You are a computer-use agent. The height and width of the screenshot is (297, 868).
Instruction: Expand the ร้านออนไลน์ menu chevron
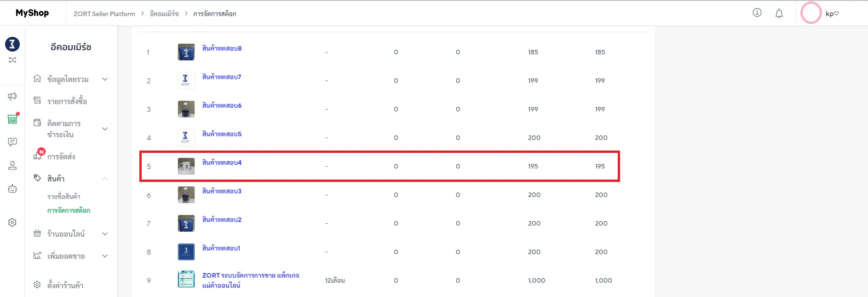point(105,234)
